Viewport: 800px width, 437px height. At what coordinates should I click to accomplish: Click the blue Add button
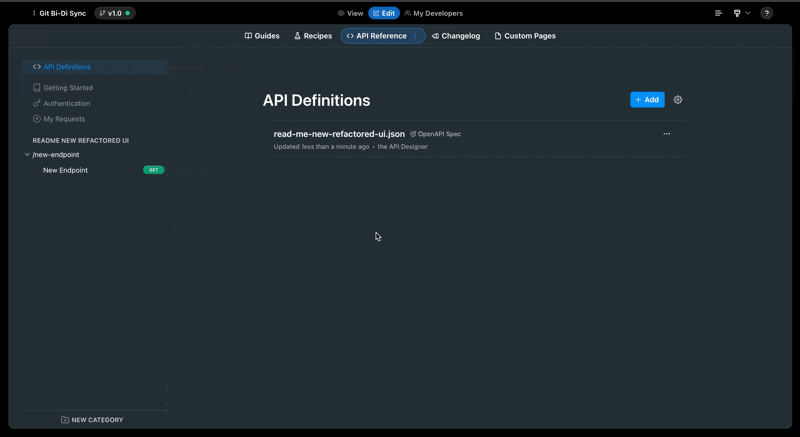coord(647,100)
